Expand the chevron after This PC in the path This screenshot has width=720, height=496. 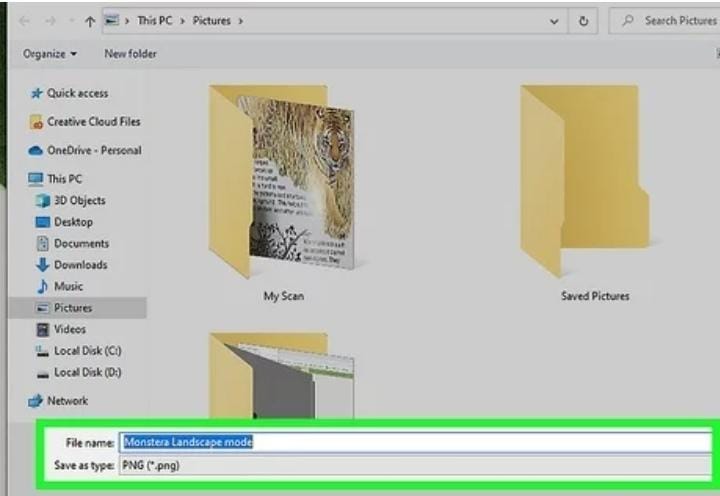(182, 21)
